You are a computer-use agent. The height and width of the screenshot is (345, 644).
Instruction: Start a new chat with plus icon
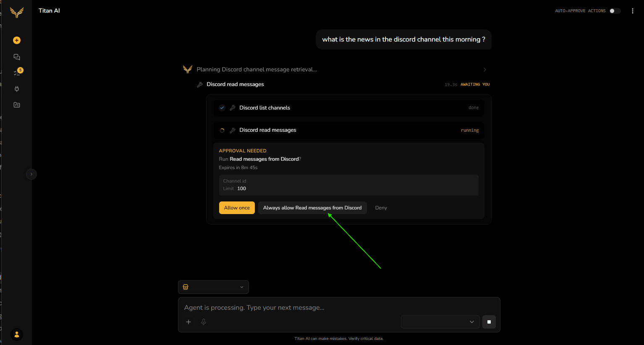[17, 40]
